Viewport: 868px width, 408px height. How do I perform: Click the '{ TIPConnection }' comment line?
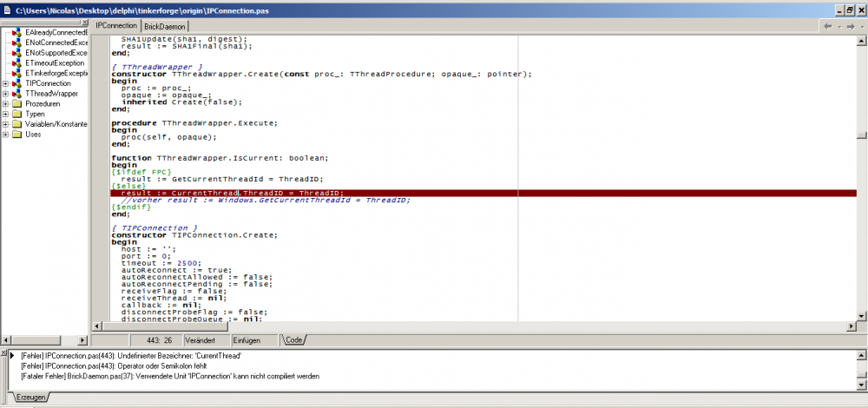[x=154, y=227]
